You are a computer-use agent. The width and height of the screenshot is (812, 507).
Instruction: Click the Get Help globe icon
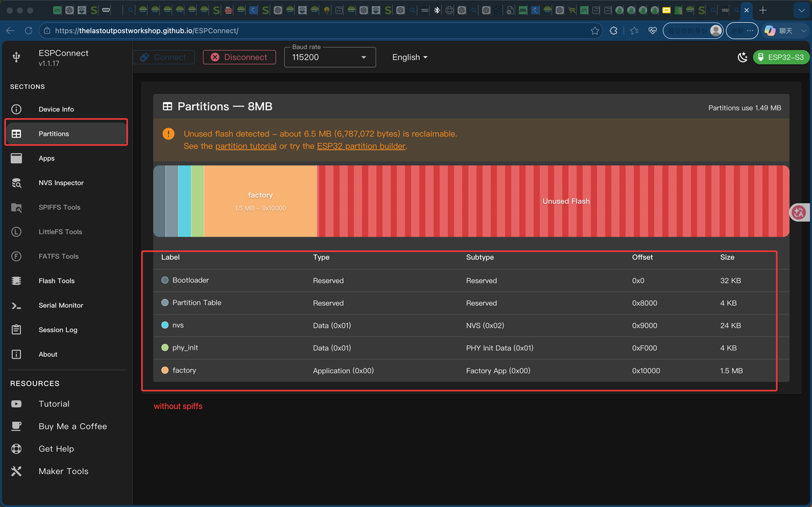(x=16, y=449)
